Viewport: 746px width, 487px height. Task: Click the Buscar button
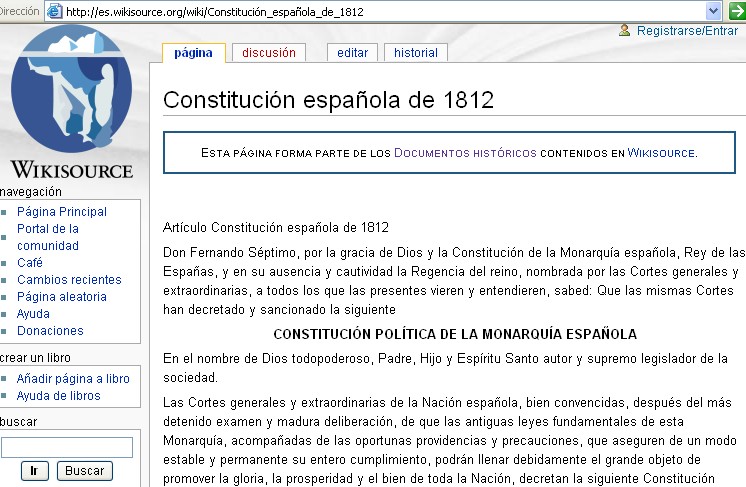coord(85,471)
